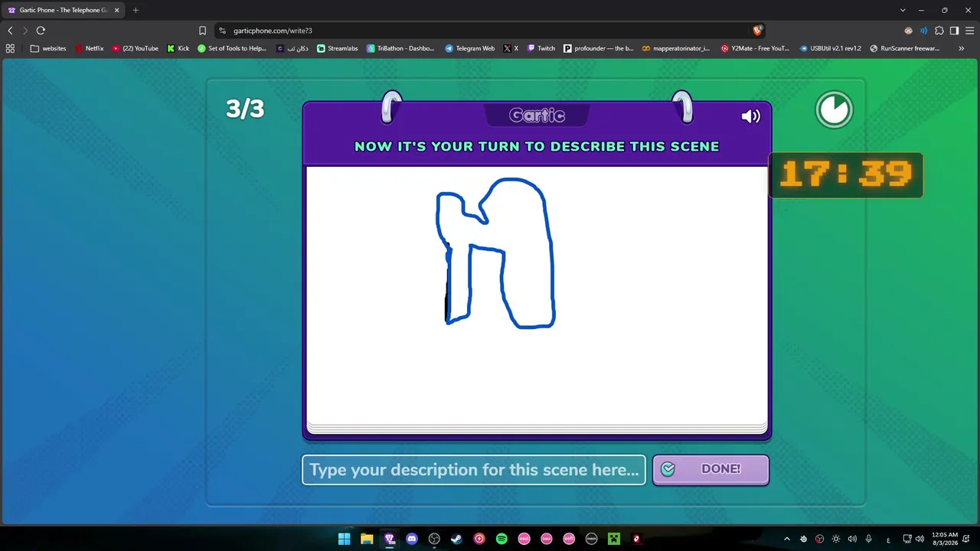This screenshot has height=551, width=980.
Task: Mute the game sound with speaker icon
Action: tap(750, 116)
